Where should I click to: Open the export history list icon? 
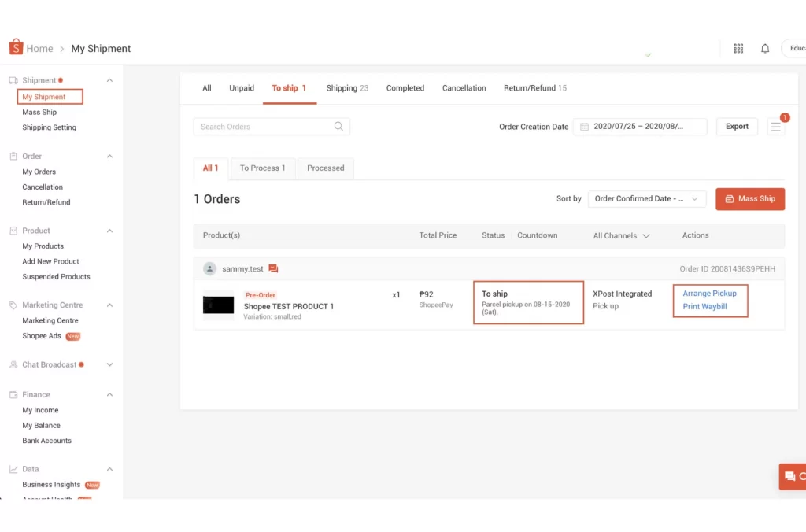pos(775,127)
